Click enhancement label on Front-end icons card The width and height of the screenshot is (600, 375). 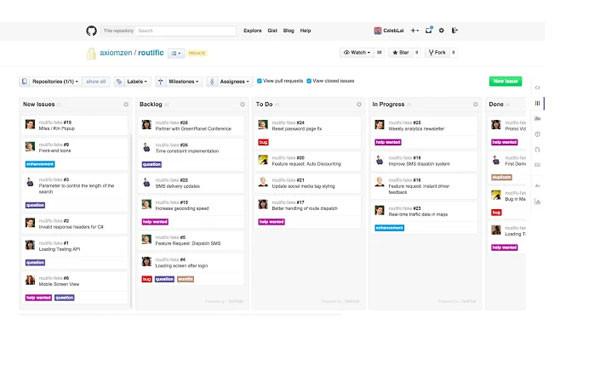40,164
